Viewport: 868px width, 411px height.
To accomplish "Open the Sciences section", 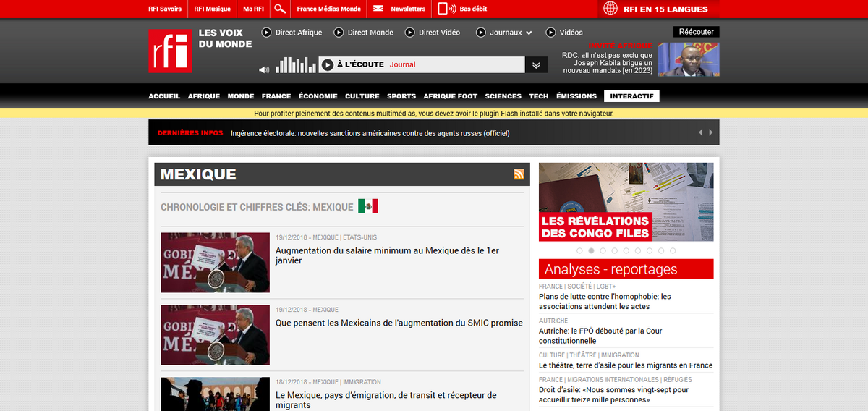I will coord(503,96).
